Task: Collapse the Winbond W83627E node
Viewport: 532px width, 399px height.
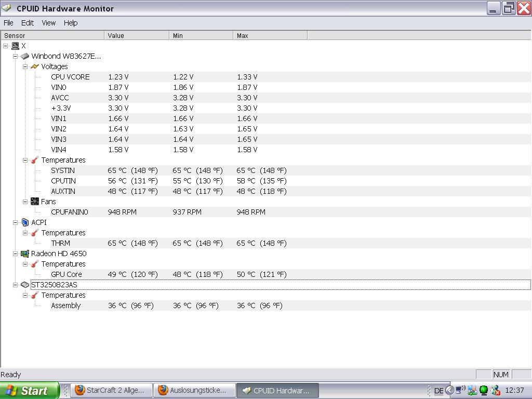Action: (15, 56)
